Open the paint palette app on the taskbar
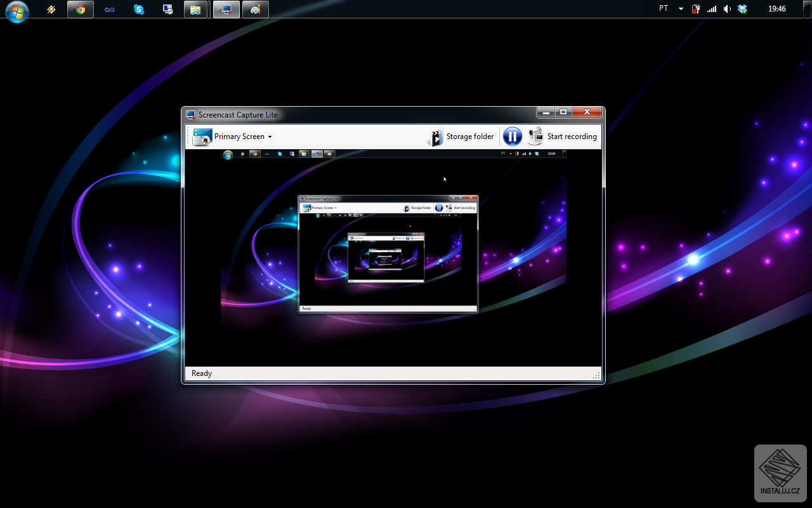The height and width of the screenshot is (508, 812). tap(255, 9)
